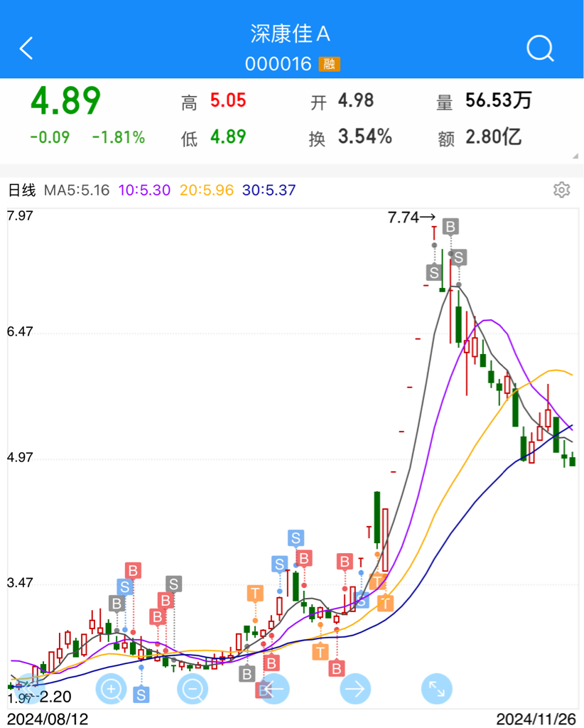Tap the open price 4.98
This screenshot has height=728, width=584.
click(356, 100)
